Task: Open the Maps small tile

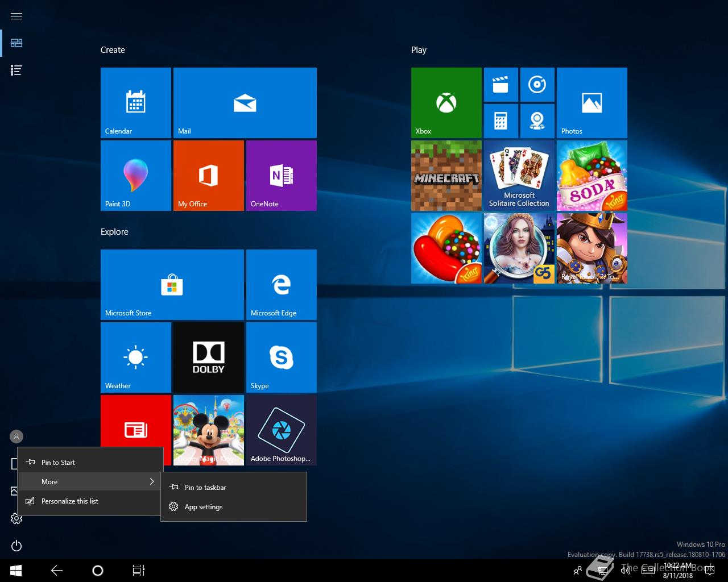Action: coord(537,121)
